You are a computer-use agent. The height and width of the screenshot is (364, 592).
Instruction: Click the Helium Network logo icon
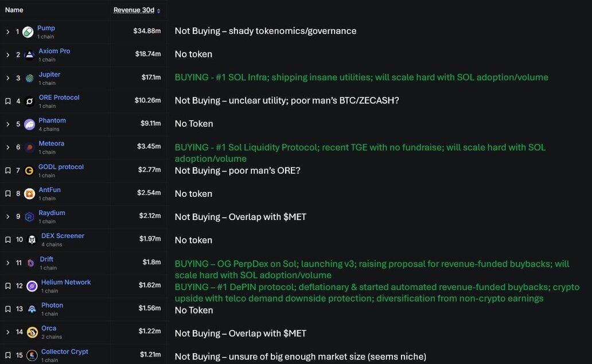[x=32, y=286]
